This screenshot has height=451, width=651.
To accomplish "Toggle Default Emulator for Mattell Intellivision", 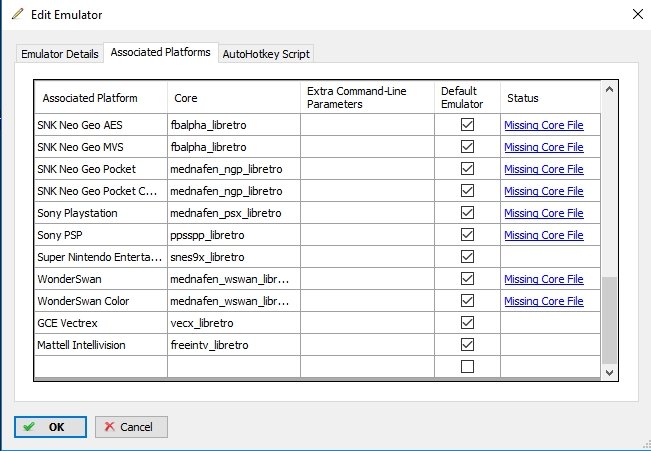I will coord(467,345).
